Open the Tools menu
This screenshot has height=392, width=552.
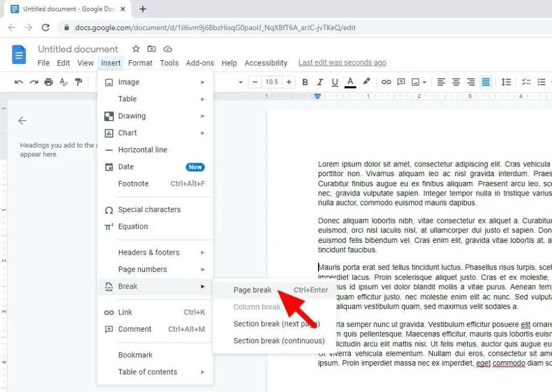169,63
